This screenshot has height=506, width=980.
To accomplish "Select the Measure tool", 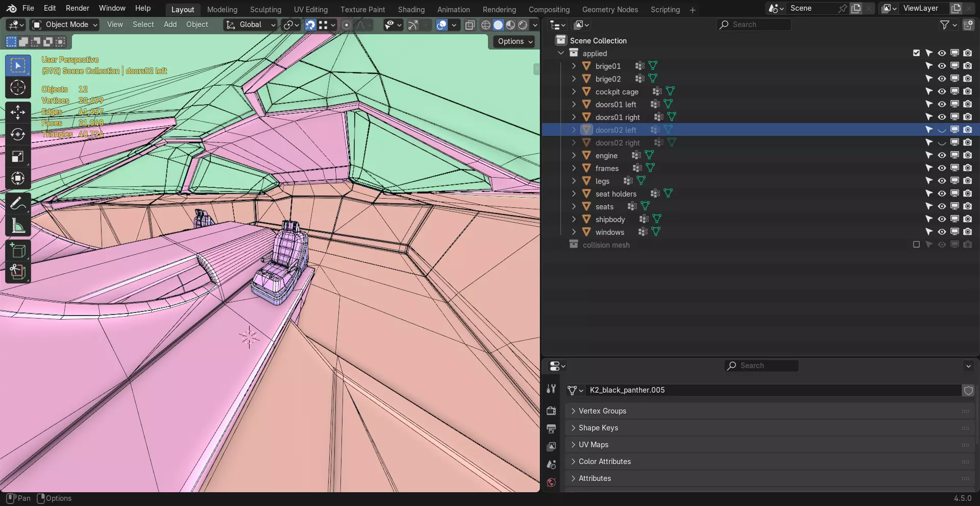I will (18, 225).
